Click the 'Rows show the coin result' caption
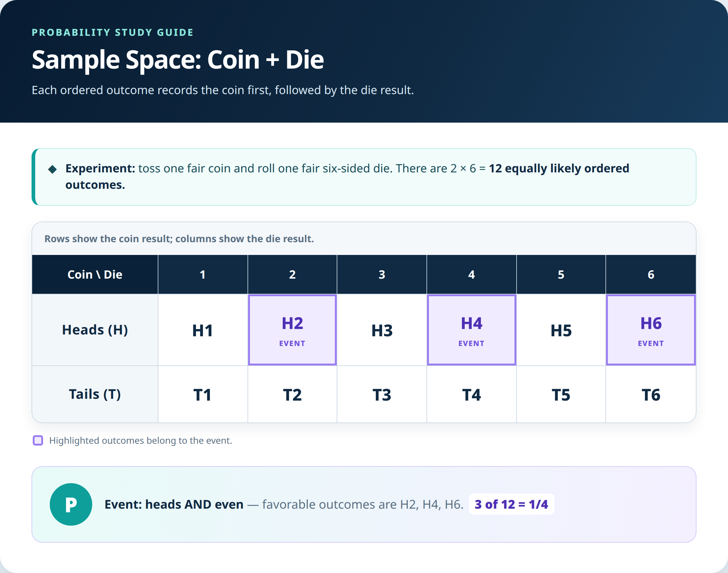Screen dimensions: 728x573 coord(179,239)
